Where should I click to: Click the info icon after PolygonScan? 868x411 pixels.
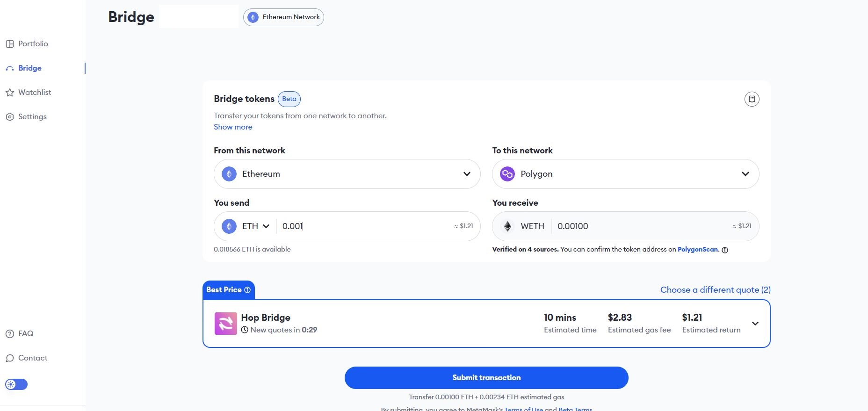pyautogui.click(x=725, y=250)
